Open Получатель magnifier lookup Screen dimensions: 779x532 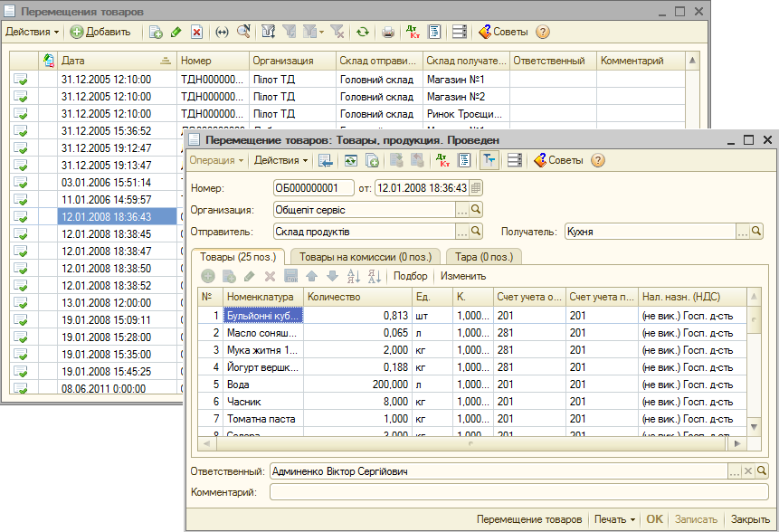756,232
